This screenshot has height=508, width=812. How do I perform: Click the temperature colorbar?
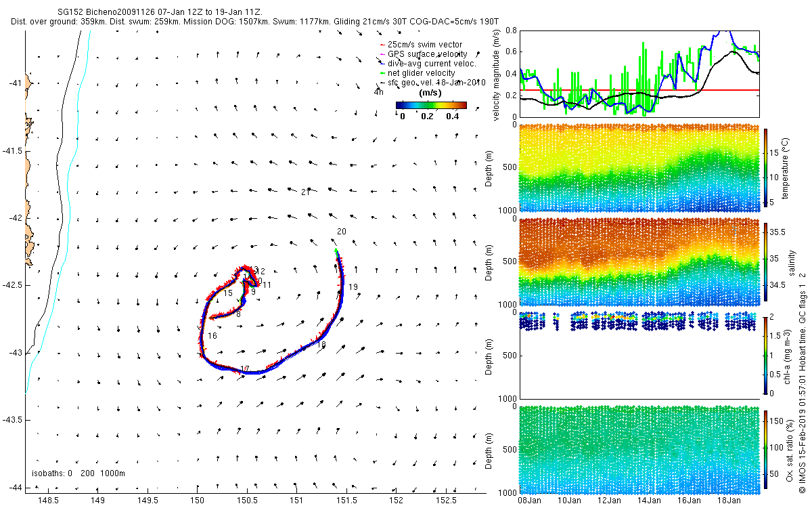coord(766,169)
